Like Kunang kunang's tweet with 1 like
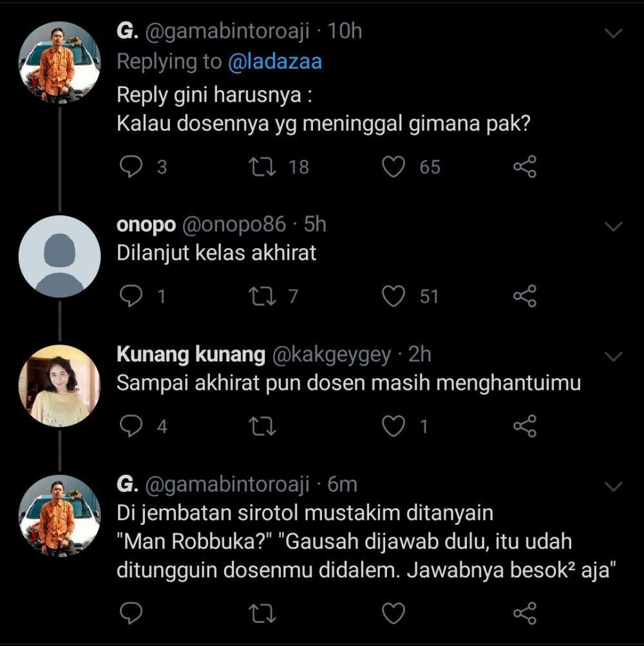Image resolution: width=644 pixels, height=646 pixels. [393, 426]
